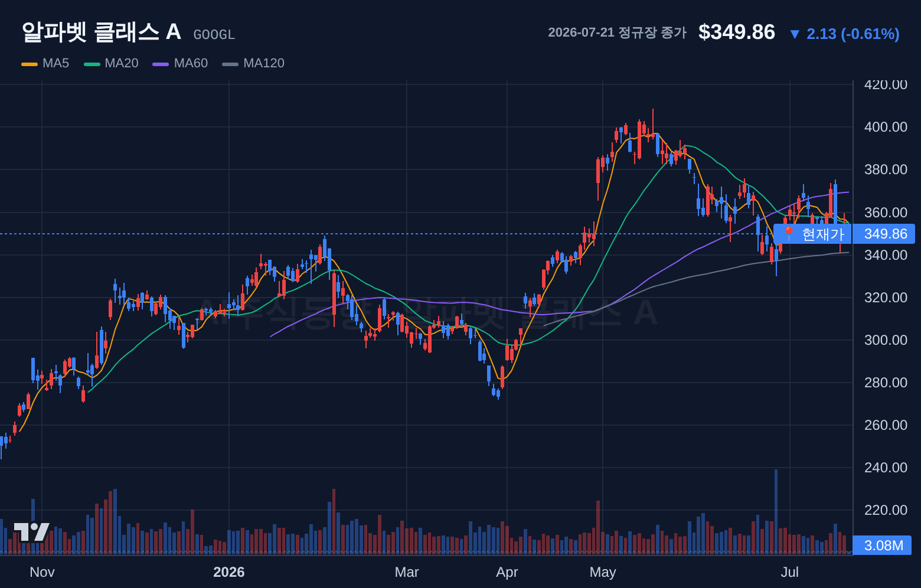Click the MA5 legend label
Image resolution: width=921 pixels, height=588 pixels.
(x=55, y=63)
